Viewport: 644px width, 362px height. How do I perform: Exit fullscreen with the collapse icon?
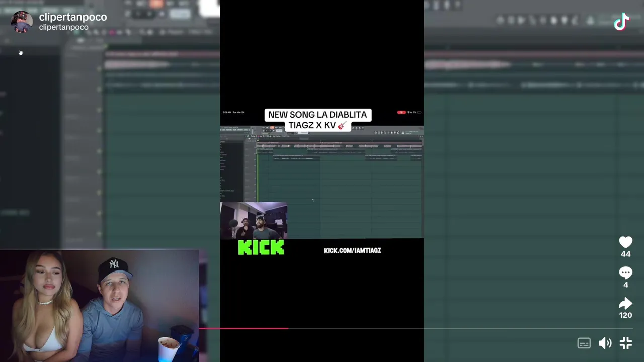[x=626, y=343]
